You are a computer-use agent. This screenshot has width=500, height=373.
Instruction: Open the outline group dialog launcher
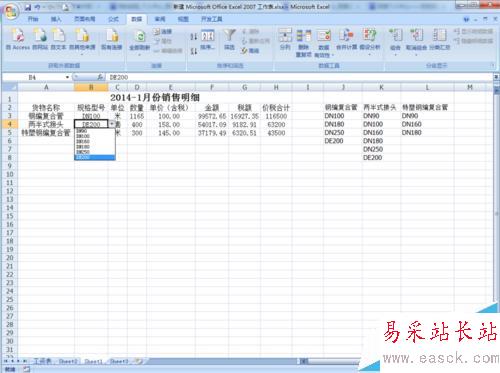pos(492,66)
